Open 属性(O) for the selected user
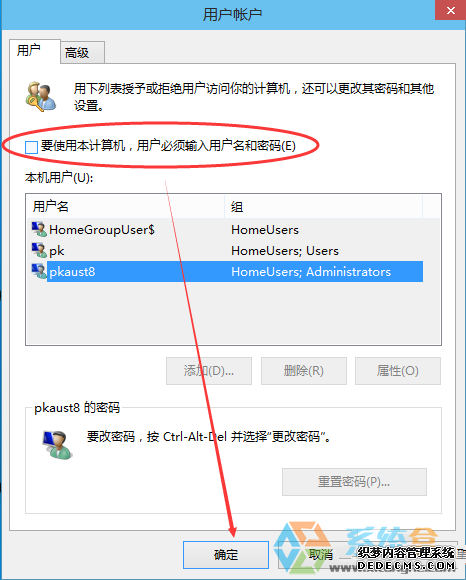This screenshot has width=466, height=580. (x=398, y=371)
